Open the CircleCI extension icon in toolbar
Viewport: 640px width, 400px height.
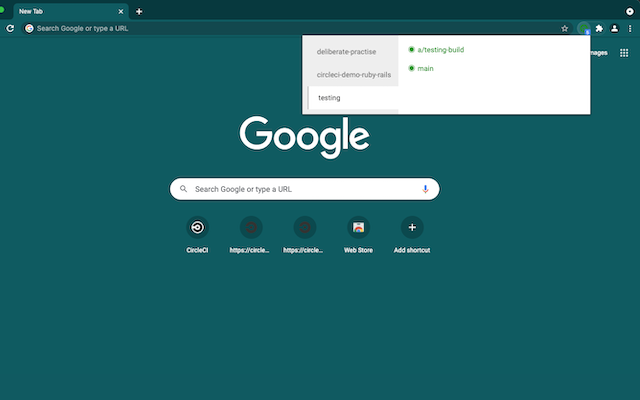[x=584, y=29]
